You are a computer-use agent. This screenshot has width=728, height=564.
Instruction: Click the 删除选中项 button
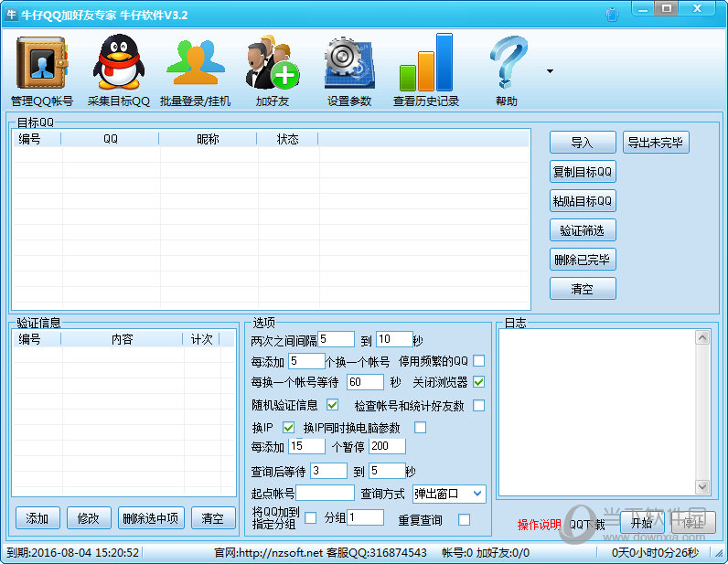[x=151, y=517]
